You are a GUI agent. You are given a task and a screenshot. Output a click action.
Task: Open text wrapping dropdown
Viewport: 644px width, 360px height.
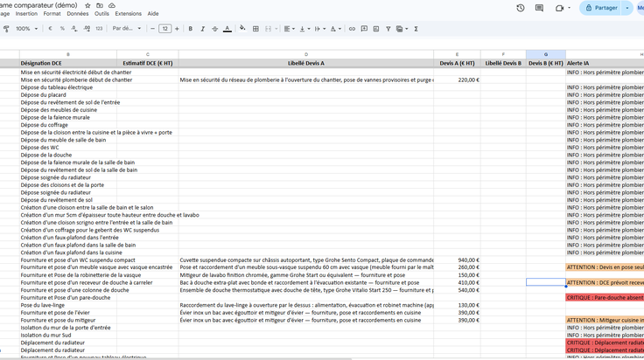point(319,29)
